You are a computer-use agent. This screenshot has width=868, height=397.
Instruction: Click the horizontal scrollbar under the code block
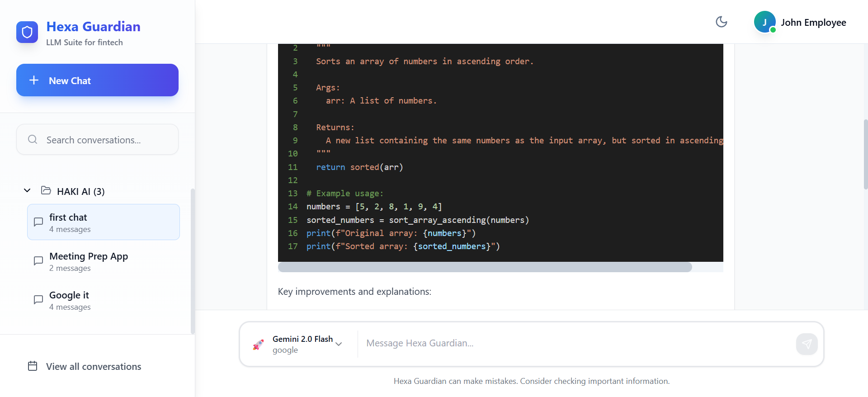click(485, 267)
